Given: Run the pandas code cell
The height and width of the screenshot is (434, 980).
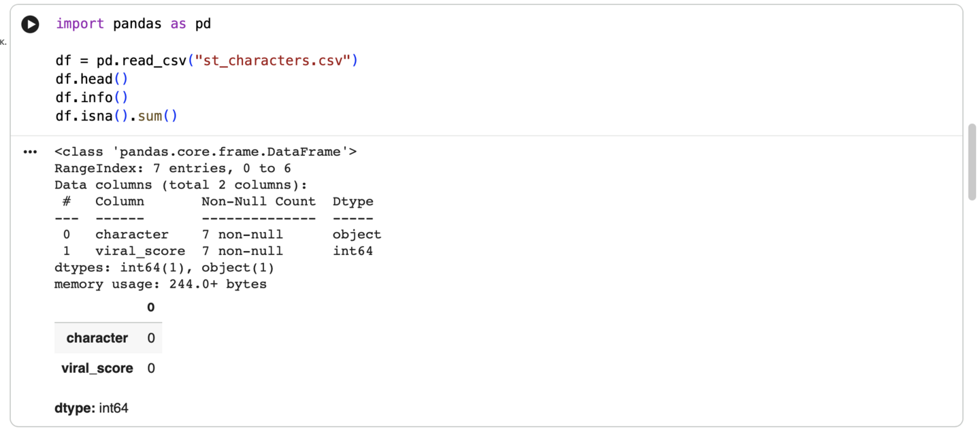Looking at the screenshot, I should tap(30, 24).
